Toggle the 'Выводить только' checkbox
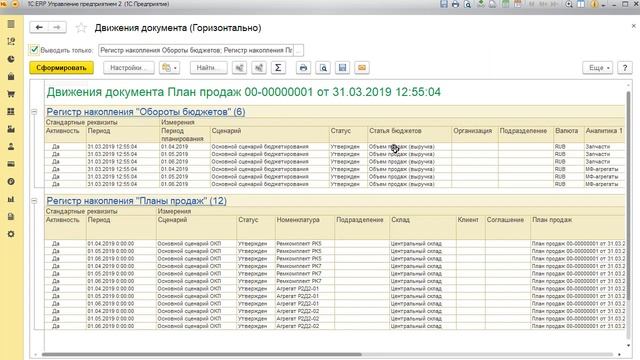 [34, 50]
